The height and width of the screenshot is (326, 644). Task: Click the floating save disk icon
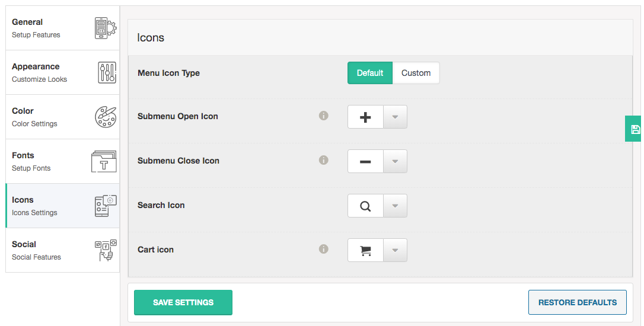click(635, 129)
